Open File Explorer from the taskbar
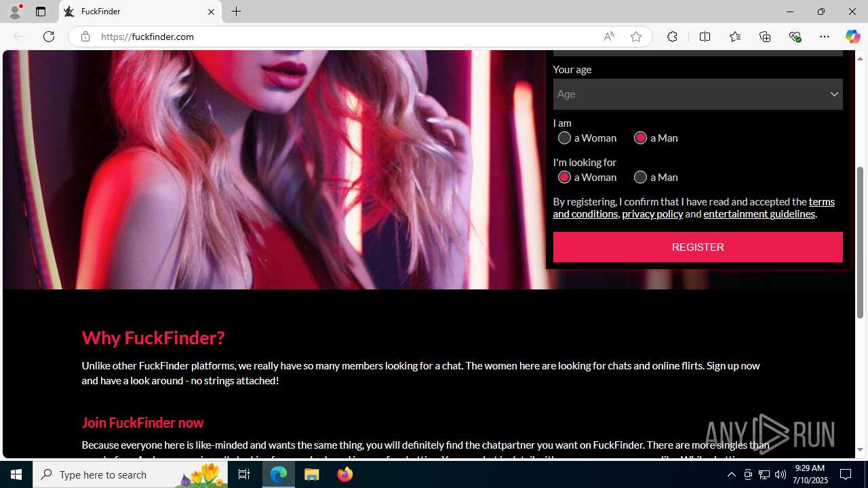This screenshot has height=488, width=868. click(312, 474)
